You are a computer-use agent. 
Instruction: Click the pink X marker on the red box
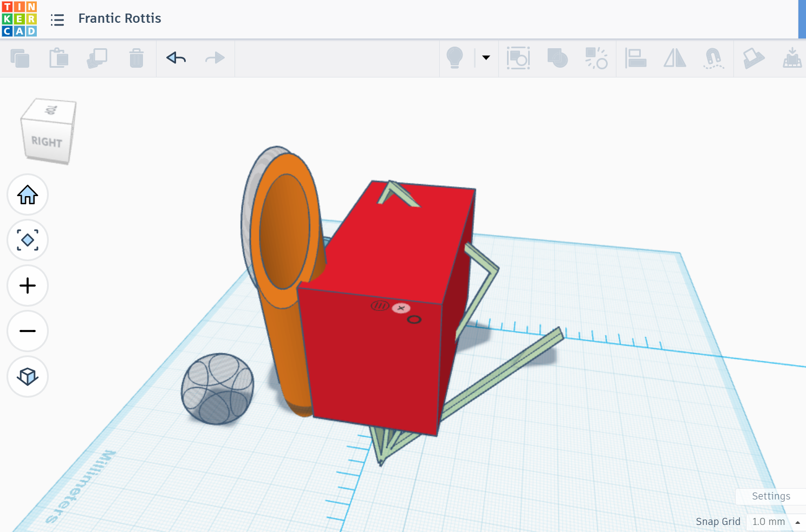pyautogui.click(x=401, y=308)
